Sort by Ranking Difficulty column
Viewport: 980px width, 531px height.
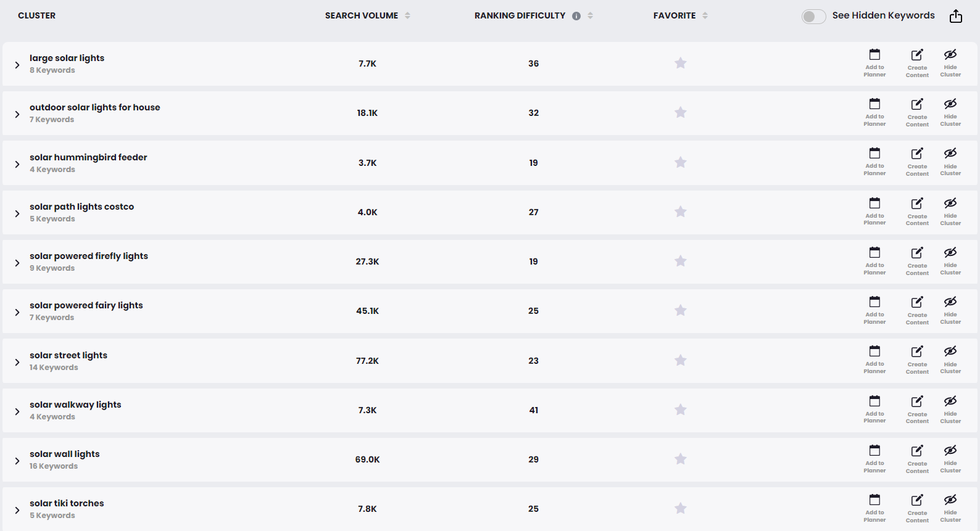click(x=590, y=16)
